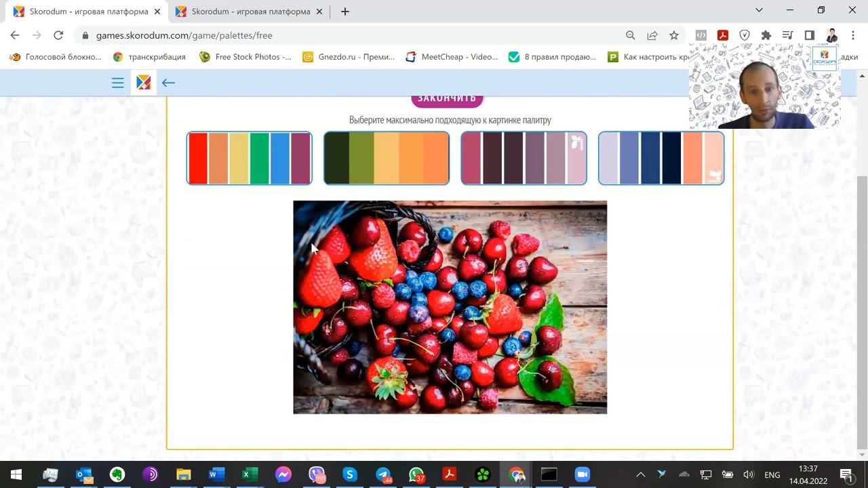This screenshot has height=488, width=868.
Task: Choose the lavender, navy and peach palette
Action: click(661, 158)
